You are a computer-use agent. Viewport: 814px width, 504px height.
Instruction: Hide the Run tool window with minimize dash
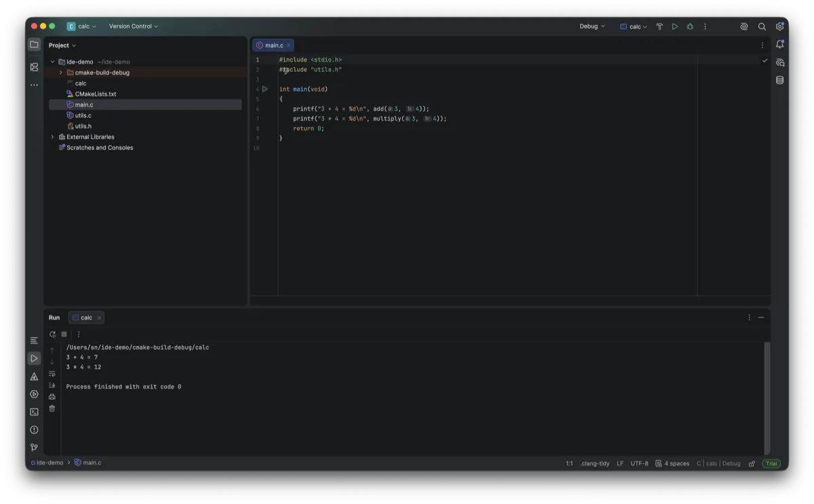(x=761, y=317)
